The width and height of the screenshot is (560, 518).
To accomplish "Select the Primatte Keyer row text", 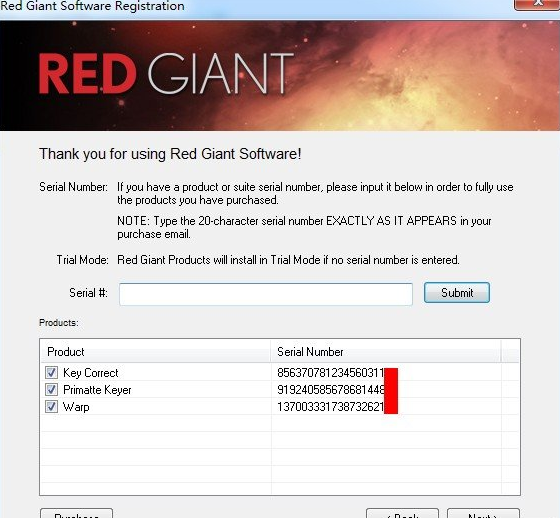I will [x=97, y=390].
